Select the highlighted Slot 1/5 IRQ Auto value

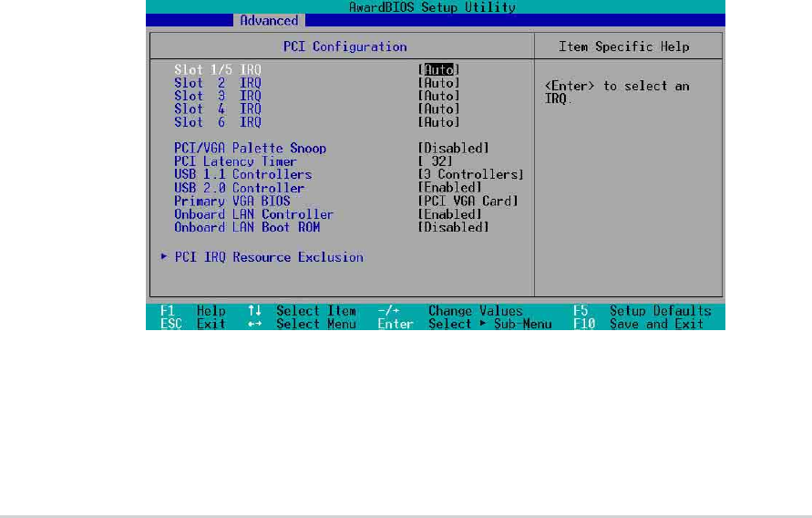(438, 69)
